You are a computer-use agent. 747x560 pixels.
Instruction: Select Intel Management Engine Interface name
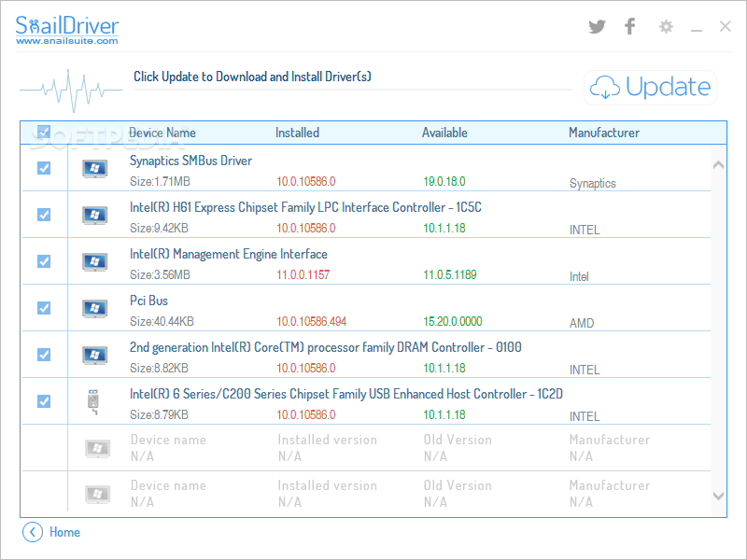click(x=228, y=254)
